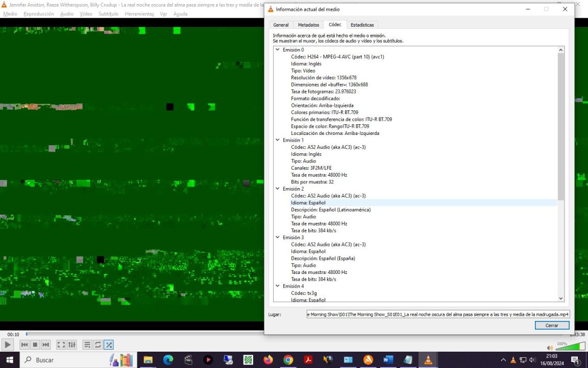Open Google Chrome from the taskbar

pyautogui.click(x=288, y=360)
